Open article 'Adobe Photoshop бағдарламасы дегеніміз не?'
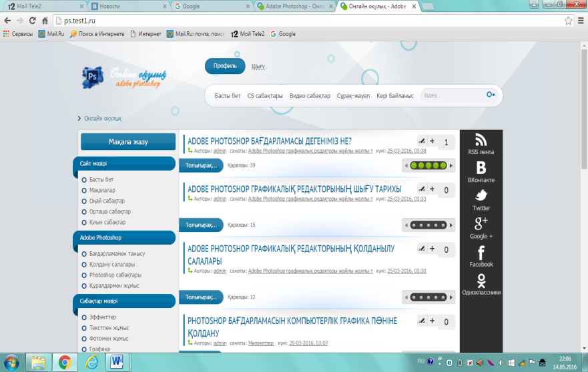588x372 pixels. [269, 141]
